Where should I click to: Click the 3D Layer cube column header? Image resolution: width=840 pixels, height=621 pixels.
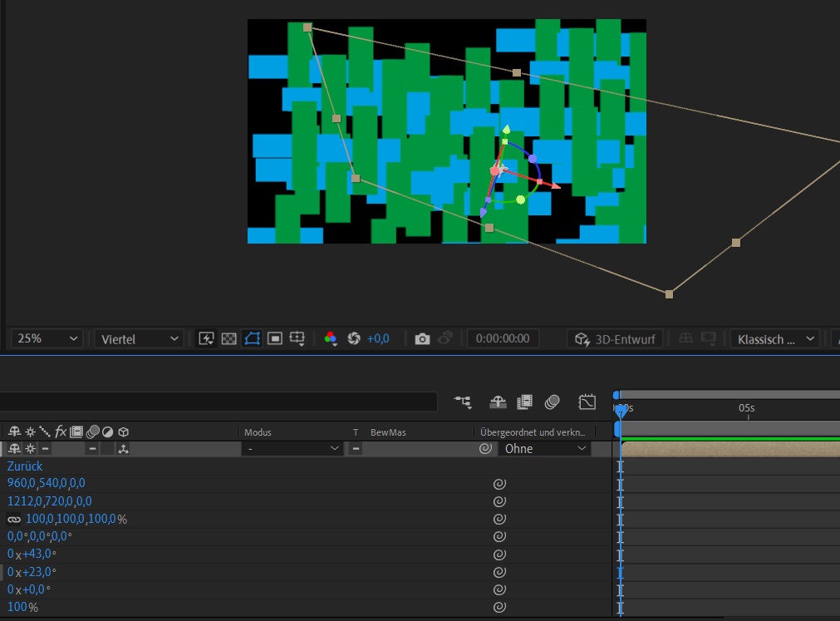[123, 431]
